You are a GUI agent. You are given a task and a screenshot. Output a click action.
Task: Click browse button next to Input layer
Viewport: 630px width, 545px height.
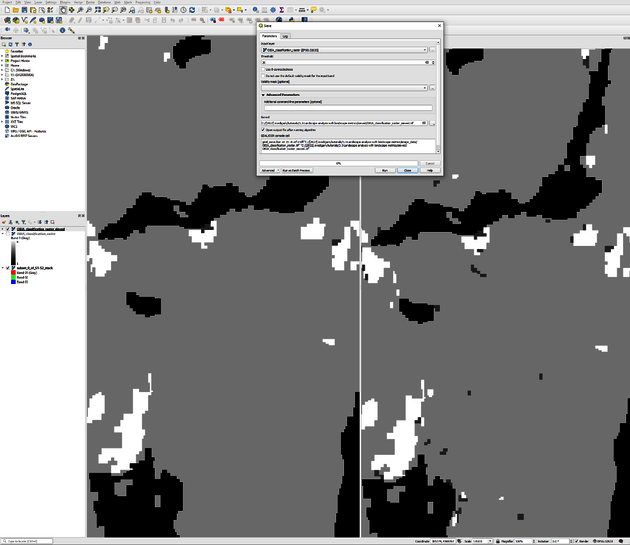[432, 50]
